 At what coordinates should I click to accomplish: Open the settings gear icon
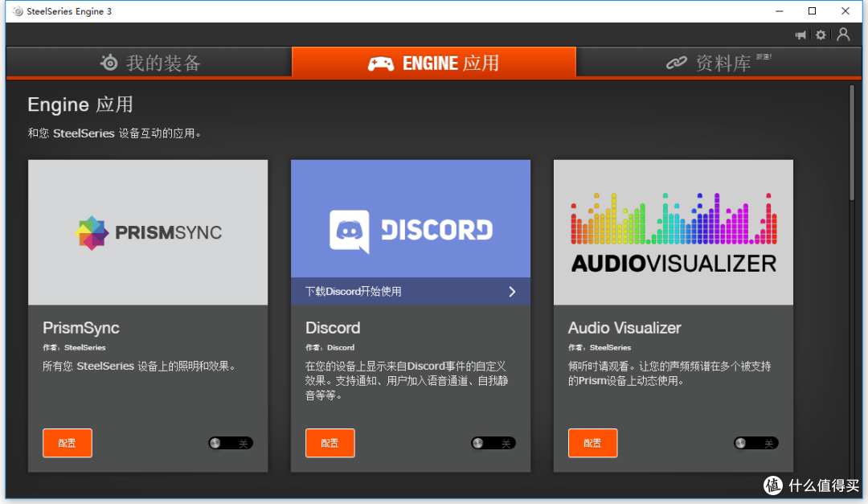821,35
